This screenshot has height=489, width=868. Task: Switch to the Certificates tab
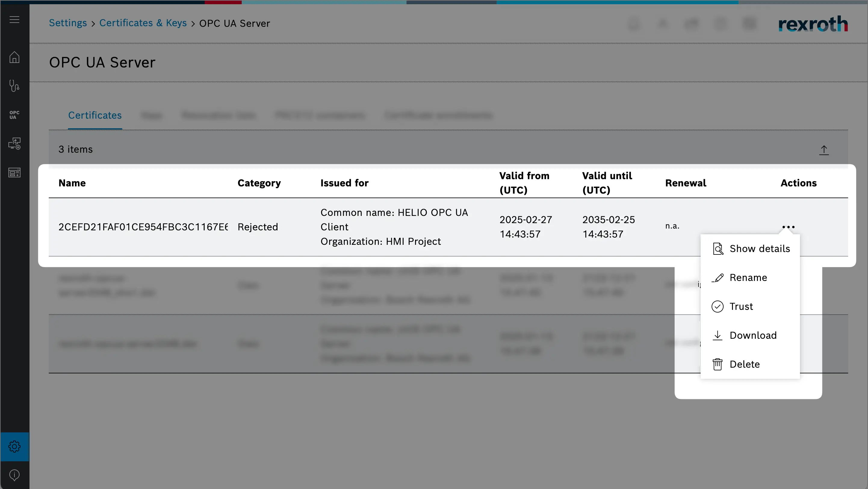coord(95,115)
